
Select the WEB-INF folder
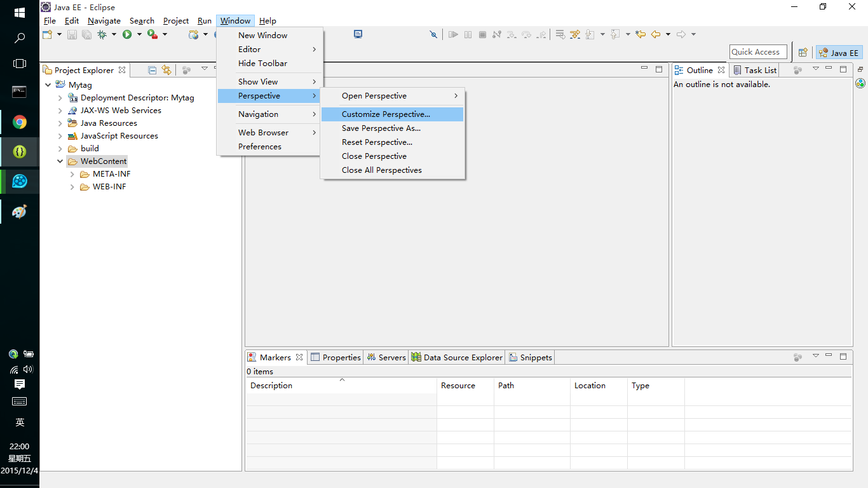109,187
